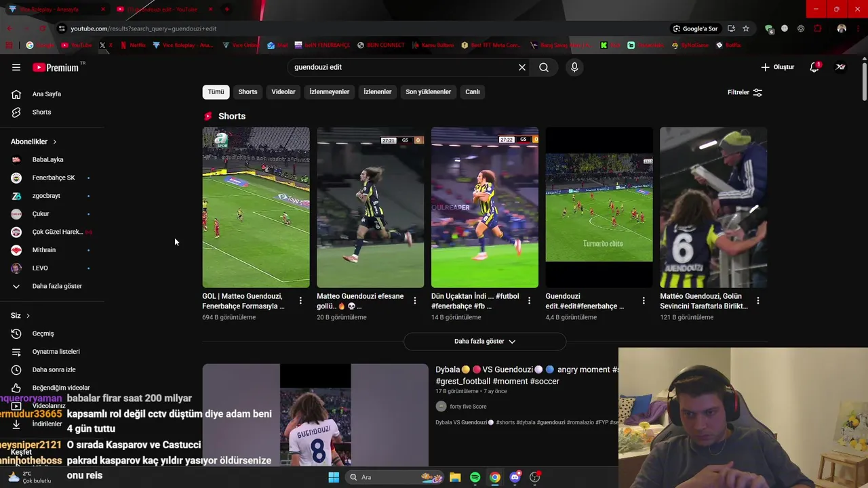This screenshot has width=868, height=488.
Task: Open File Explorer from the taskbar
Action: point(455,477)
